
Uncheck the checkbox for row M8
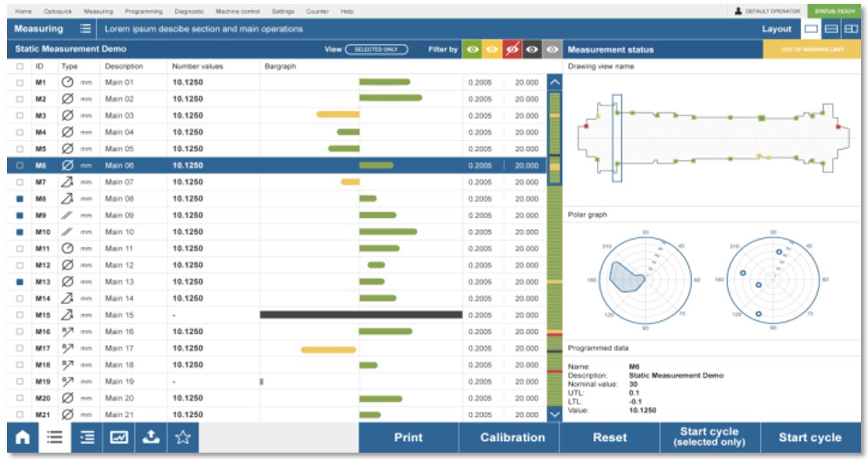pyautogui.click(x=20, y=199)
